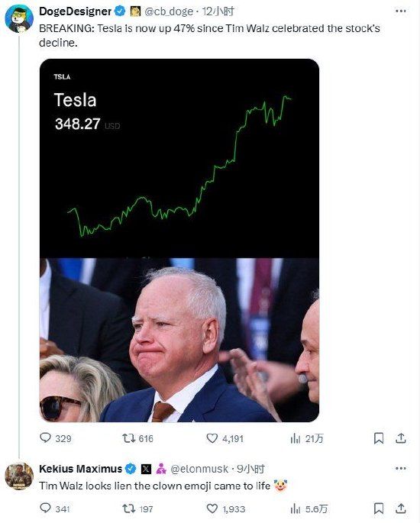Image resolution: width=420 pixels, height=523 pixels.
Task: Open the @cb_doge handle link
Action: coord(169,11)
